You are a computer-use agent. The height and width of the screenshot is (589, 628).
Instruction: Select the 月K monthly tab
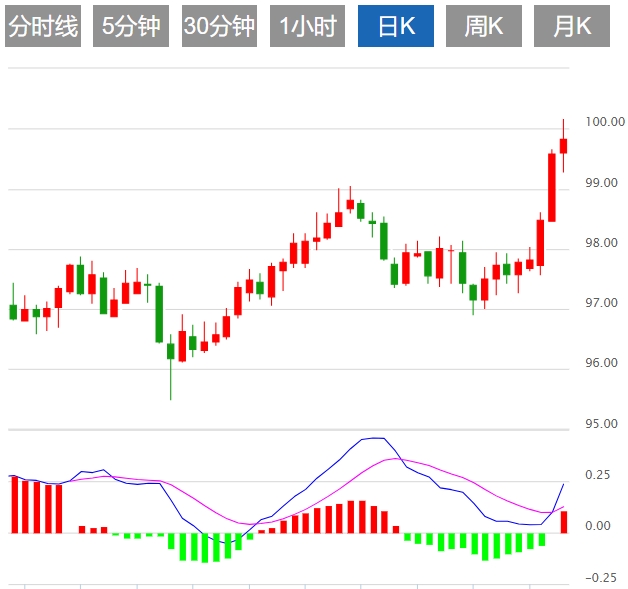tap(572, 26)
